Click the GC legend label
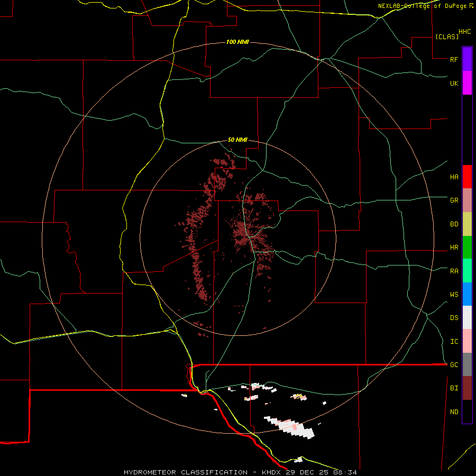 pyautogui.click(x=454, y=365)
